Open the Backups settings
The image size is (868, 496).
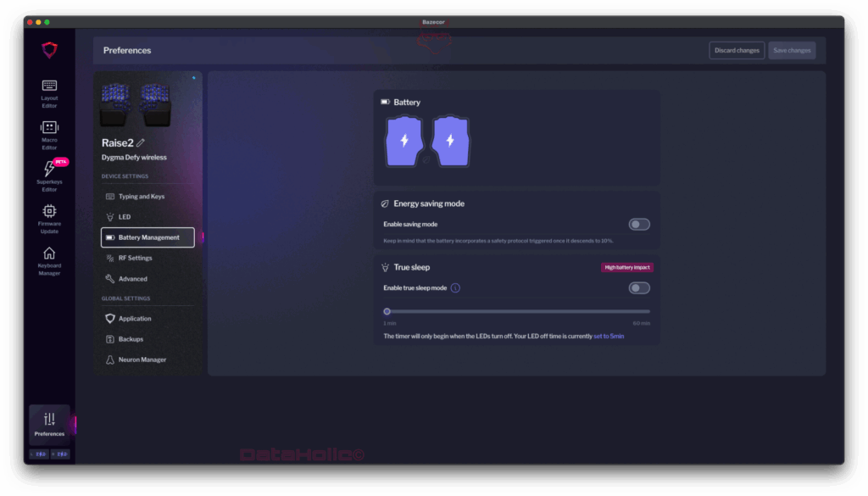coord(131,339)
